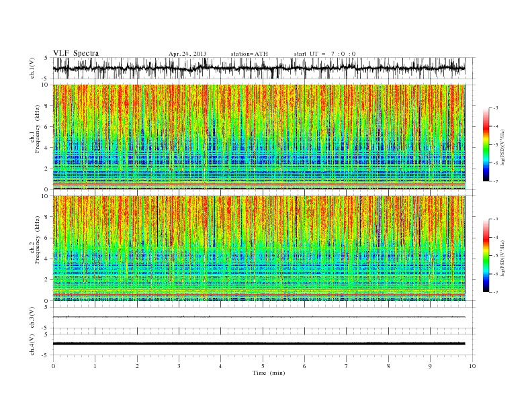This screenshot has width=532, height=411.
Task: Click time axis tick "3" at the bottom
Action: click(179, 366)
